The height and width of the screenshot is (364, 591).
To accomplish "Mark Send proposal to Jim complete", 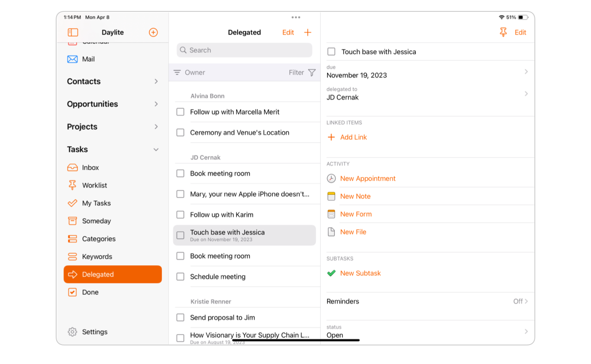I will click(180, 318).
